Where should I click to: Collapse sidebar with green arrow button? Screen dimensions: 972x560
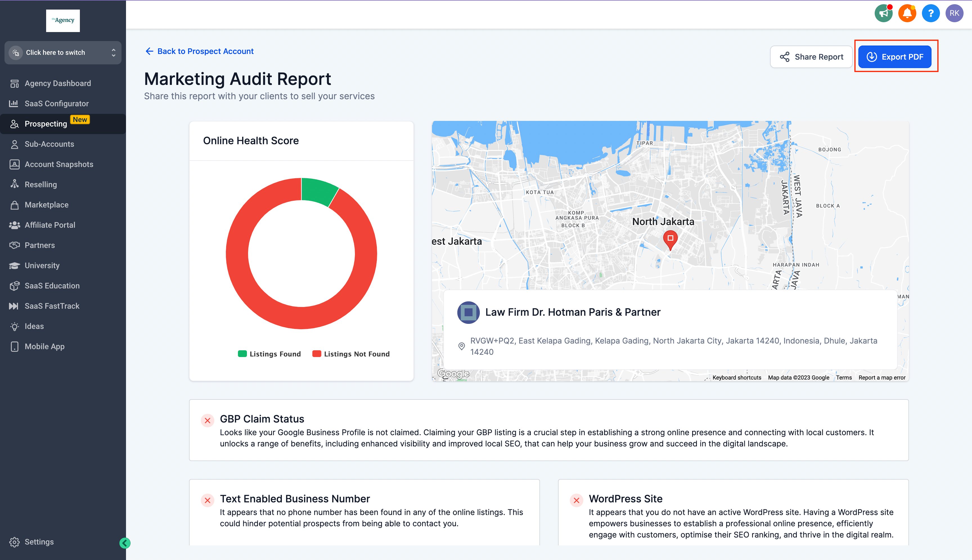point(125,543)
